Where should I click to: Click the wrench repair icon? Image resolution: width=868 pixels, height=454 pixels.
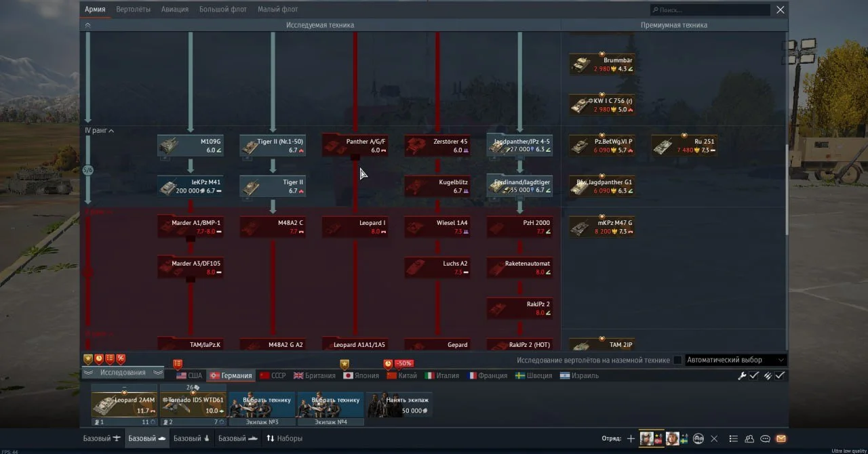pos(742,375)
